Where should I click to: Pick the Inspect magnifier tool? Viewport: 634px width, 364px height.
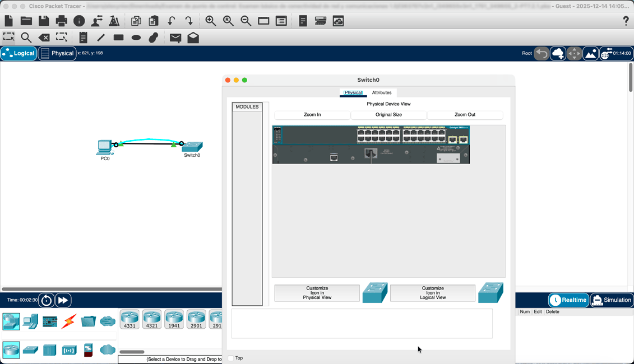coord(26,38)
